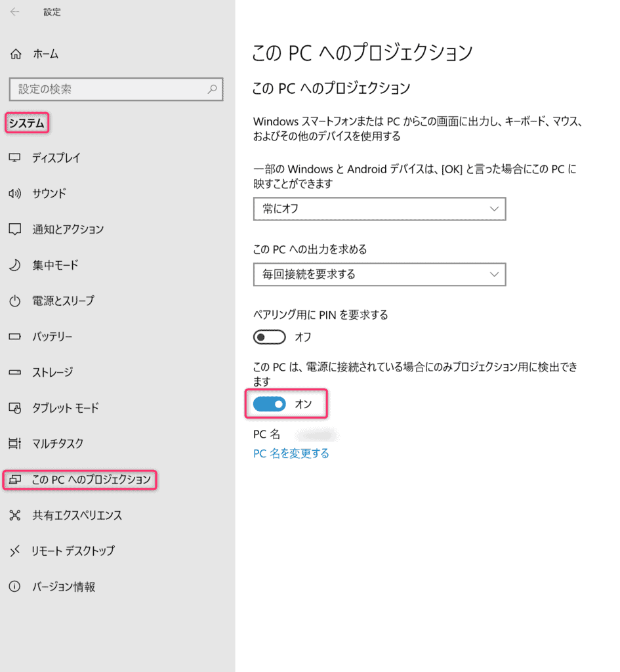Click the search magnifier icon

tap(212, 89)
